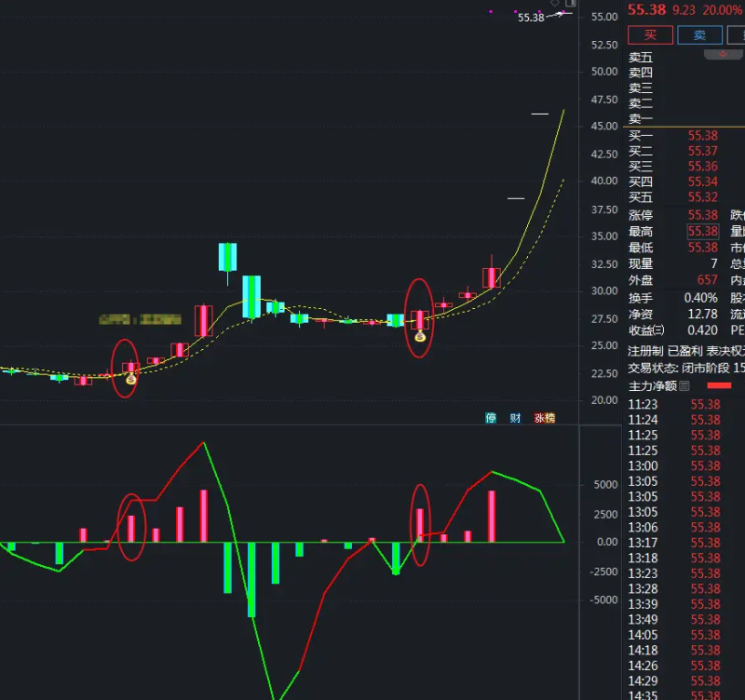Select the 买五 bid price 55.32

coord(702,197)
